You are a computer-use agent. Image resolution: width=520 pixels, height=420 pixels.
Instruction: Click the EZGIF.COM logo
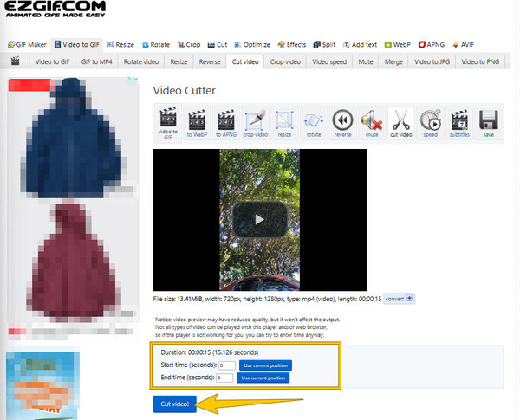click(55, 9)
